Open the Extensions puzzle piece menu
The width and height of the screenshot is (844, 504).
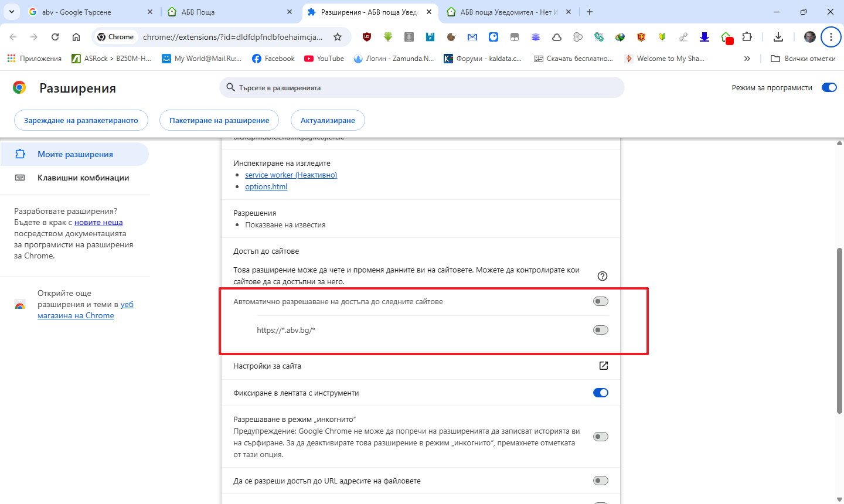(747, 37)
